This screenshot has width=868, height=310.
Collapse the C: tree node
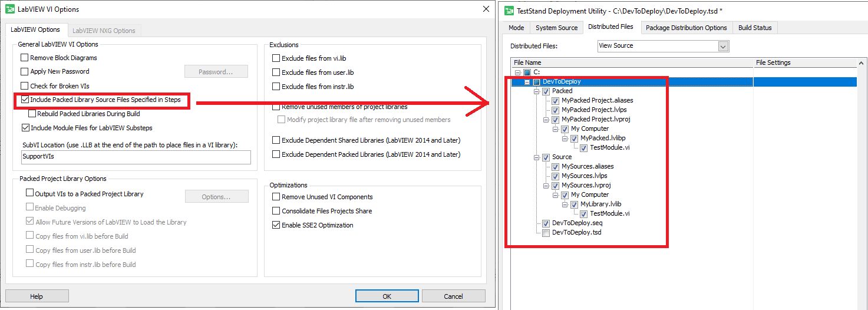coord(517,72)
